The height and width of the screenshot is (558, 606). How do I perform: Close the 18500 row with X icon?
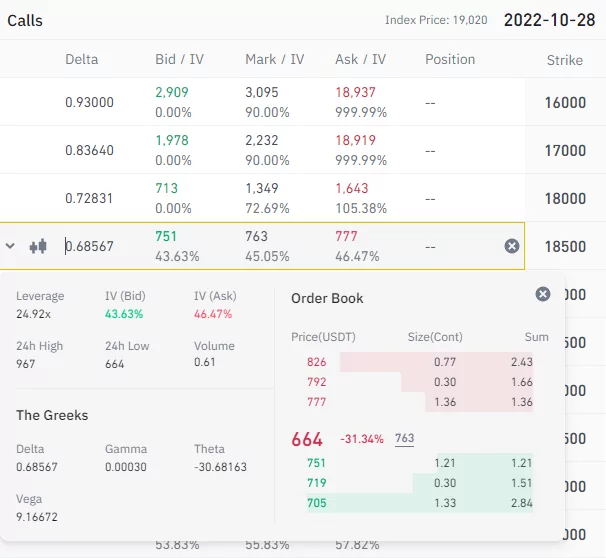point(512,246)
